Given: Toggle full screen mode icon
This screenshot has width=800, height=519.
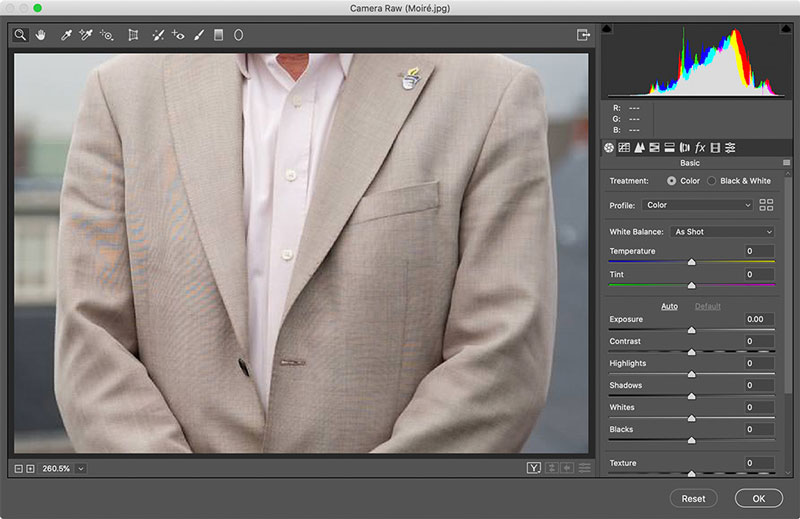Looking at the screenshot, I should point(583,35).
